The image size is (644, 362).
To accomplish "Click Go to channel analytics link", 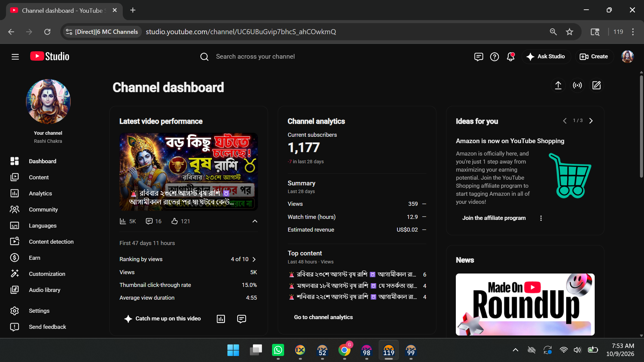I will [323, 317].
